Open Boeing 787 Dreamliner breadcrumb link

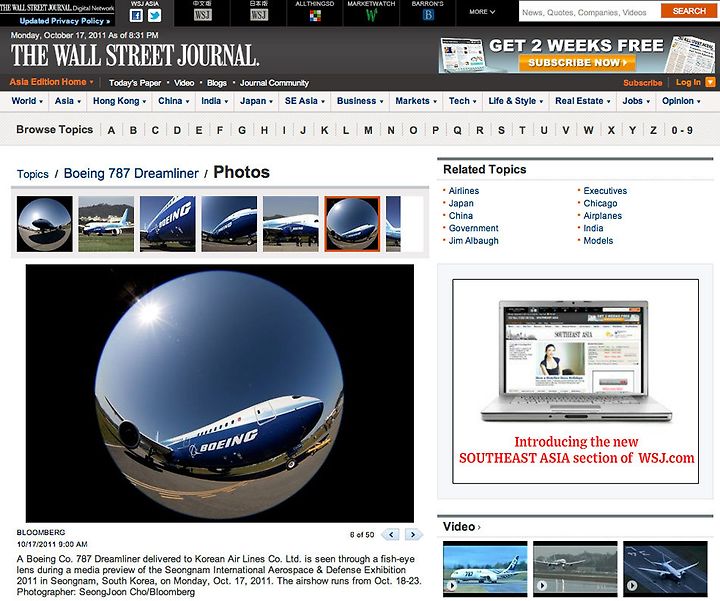coord(131,174)
